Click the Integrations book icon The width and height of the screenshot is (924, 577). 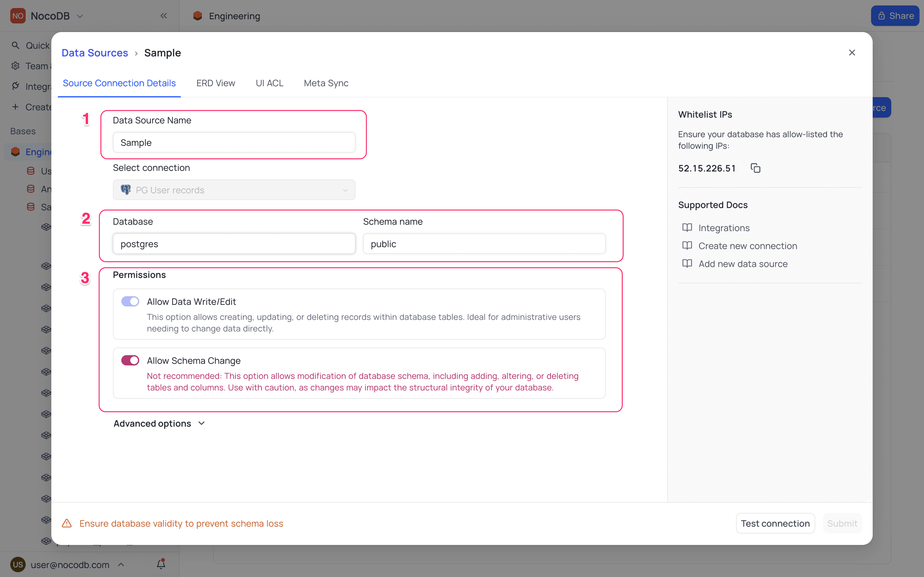[687, 228]
